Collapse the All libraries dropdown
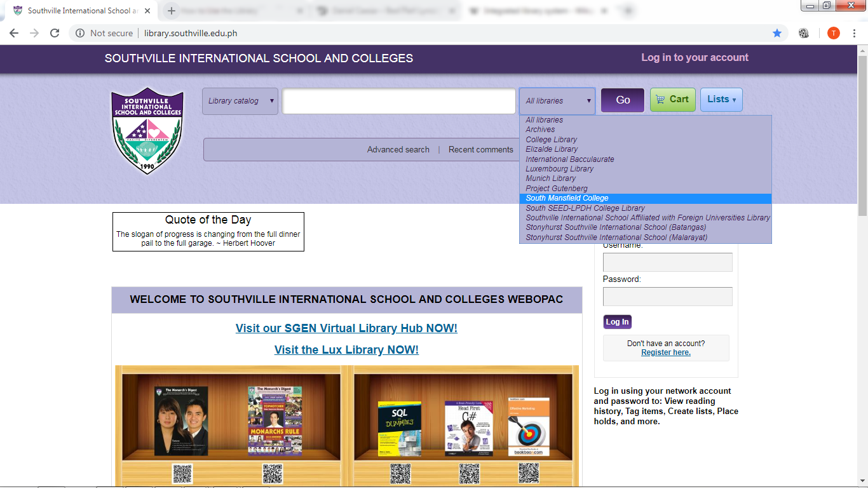 point(557,101)
